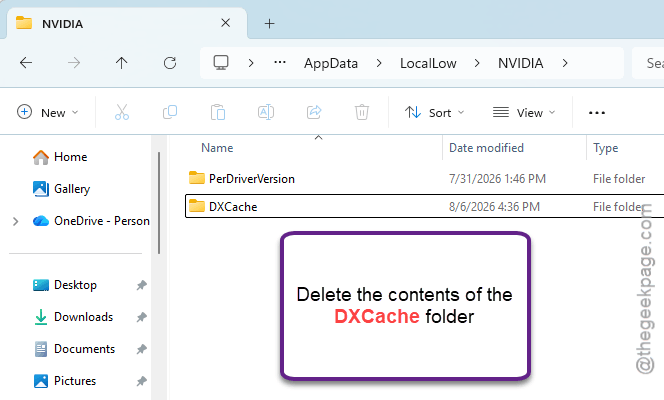Click the Copy icon in toolbar
664x400 pixels.
tap(170, 113)
